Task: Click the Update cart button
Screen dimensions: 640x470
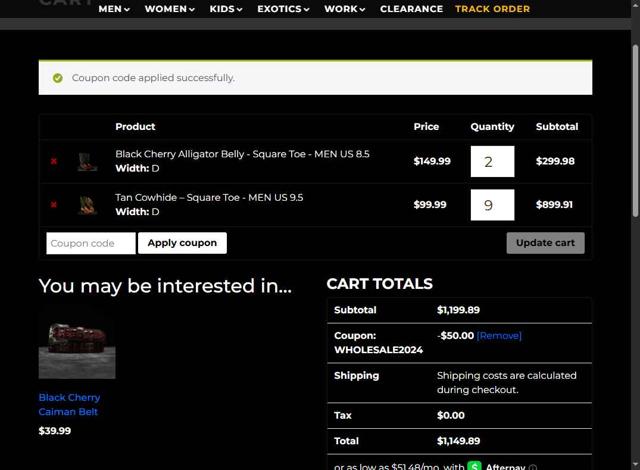Action: pyautogui.click(x=545, y=243)
